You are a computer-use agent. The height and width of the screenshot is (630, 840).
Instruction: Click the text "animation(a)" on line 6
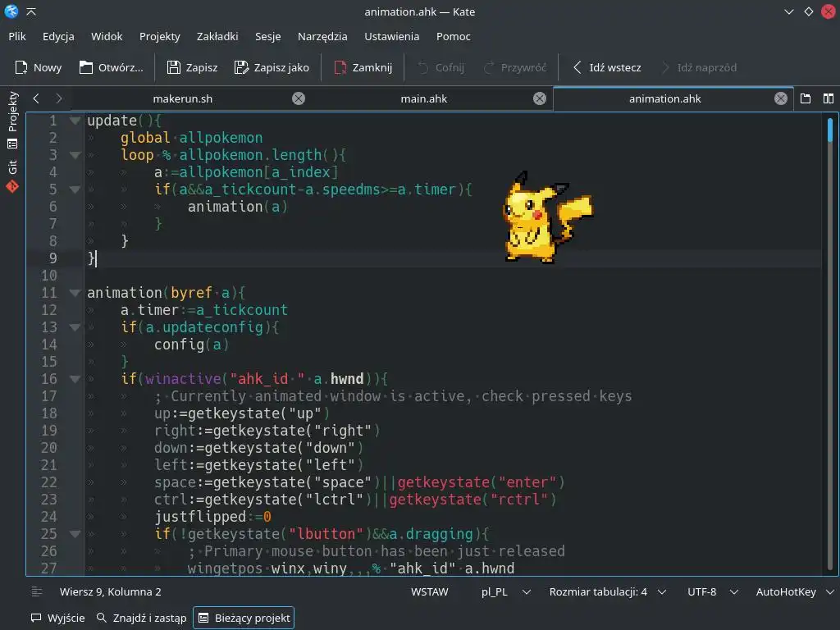237,207
